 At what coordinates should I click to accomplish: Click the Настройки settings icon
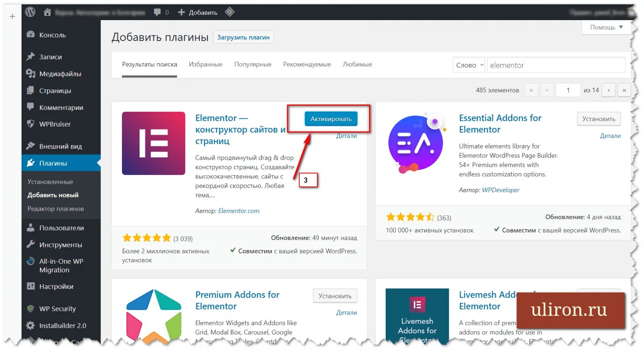coord(31,286)
